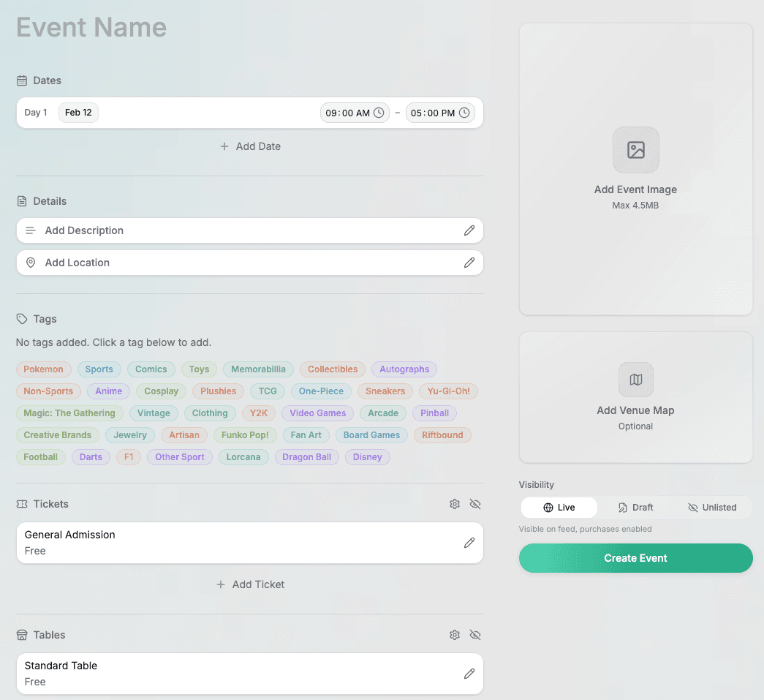Click the location pin icon in Add Location

[30, 263]
